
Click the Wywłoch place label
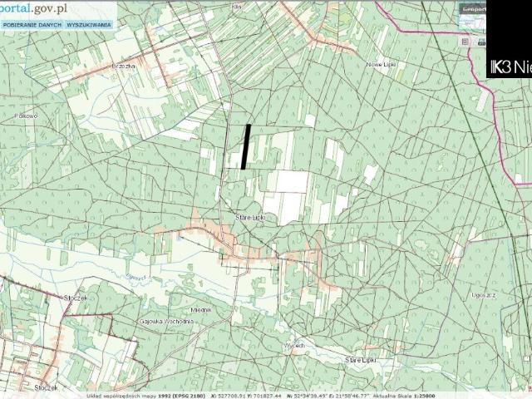(x=294, y=344)
